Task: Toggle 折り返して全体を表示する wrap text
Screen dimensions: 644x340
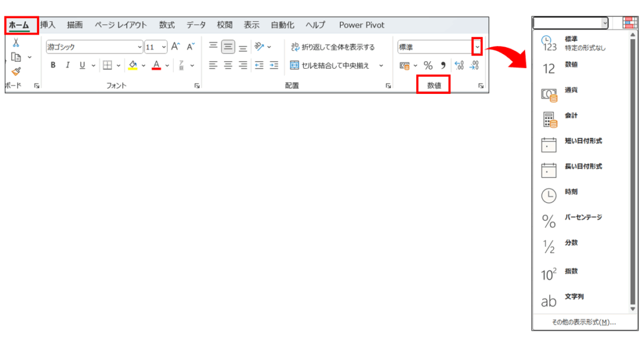Action: [332, 47]
